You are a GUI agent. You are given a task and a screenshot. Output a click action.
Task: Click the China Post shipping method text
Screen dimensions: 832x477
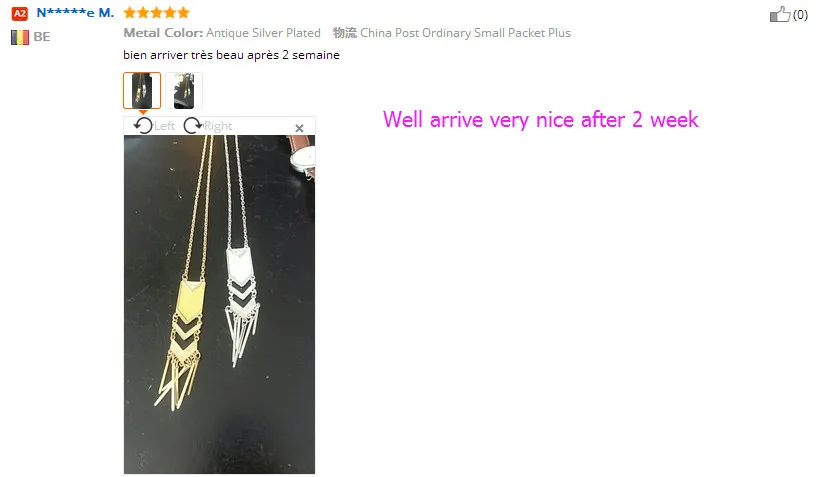[x=465, y=33]
